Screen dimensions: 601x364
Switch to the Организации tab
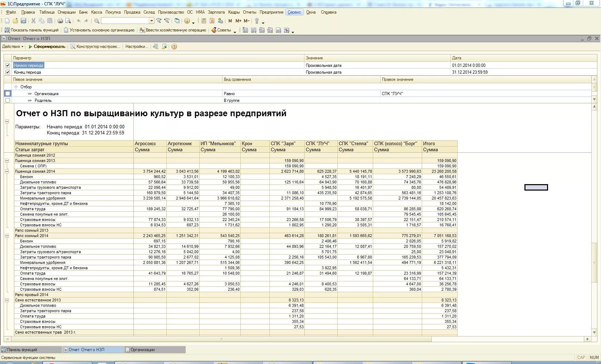155,350
